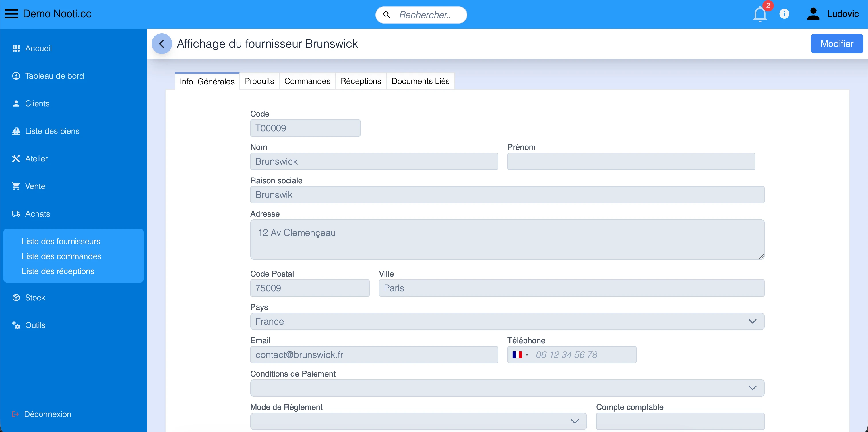Open the info icon in the top bar
This screenshot has width=868, height=432.
pyautogui.click(x=785, y=14)
